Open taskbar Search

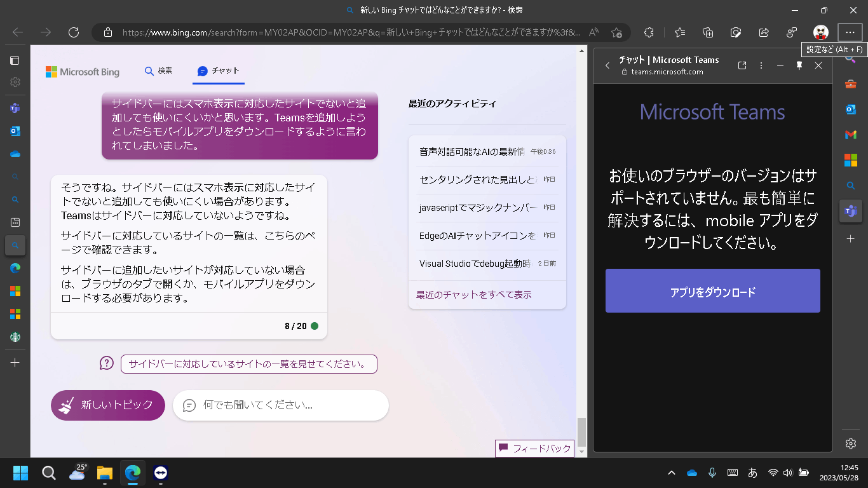pos(49,473)
